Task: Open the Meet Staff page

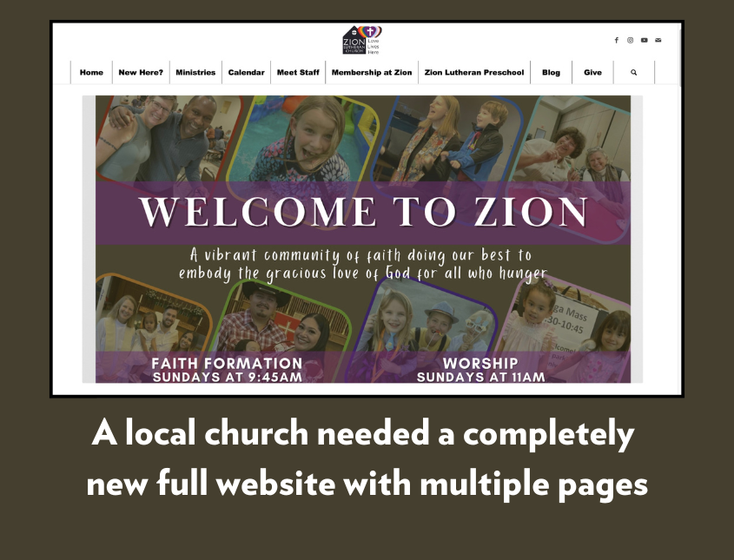Action: 298,73
